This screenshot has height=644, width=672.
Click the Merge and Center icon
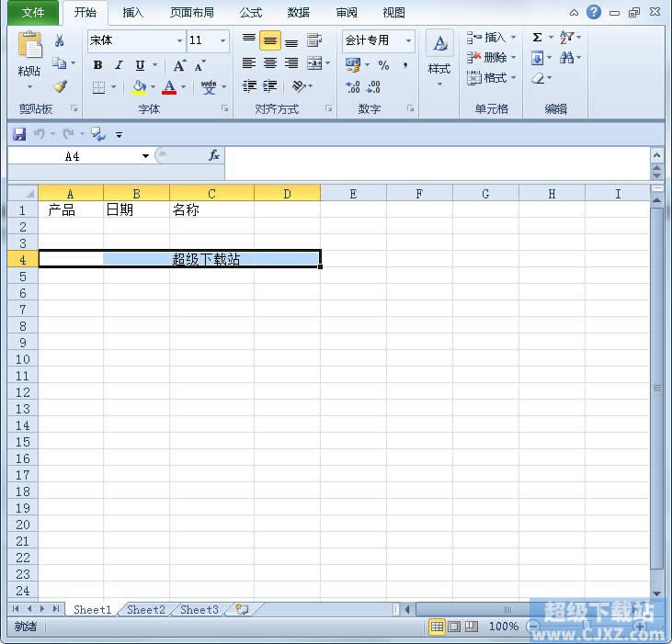[314, 63]
